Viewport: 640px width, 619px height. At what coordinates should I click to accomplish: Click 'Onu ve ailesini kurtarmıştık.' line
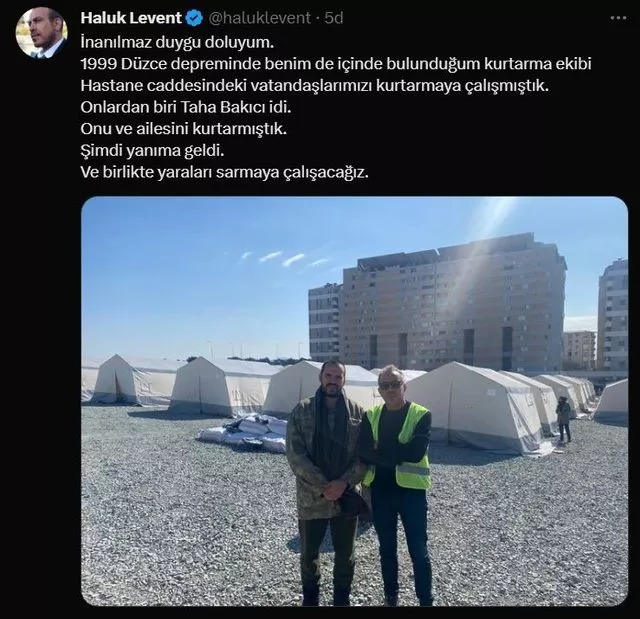184,129
